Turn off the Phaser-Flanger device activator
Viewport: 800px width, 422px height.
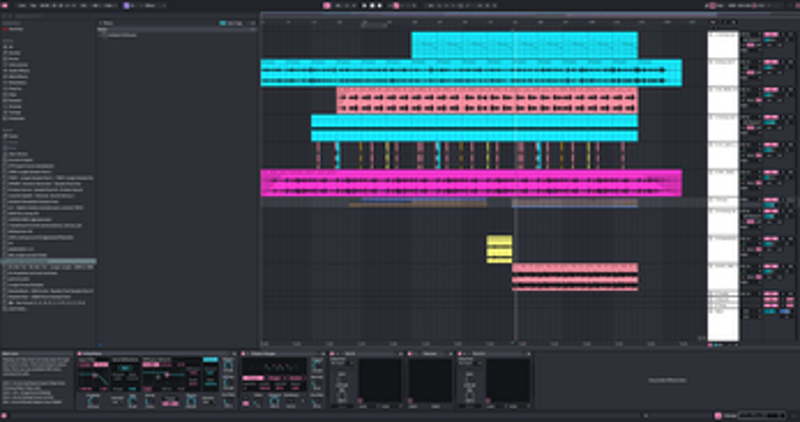click(x=243, y=354)
